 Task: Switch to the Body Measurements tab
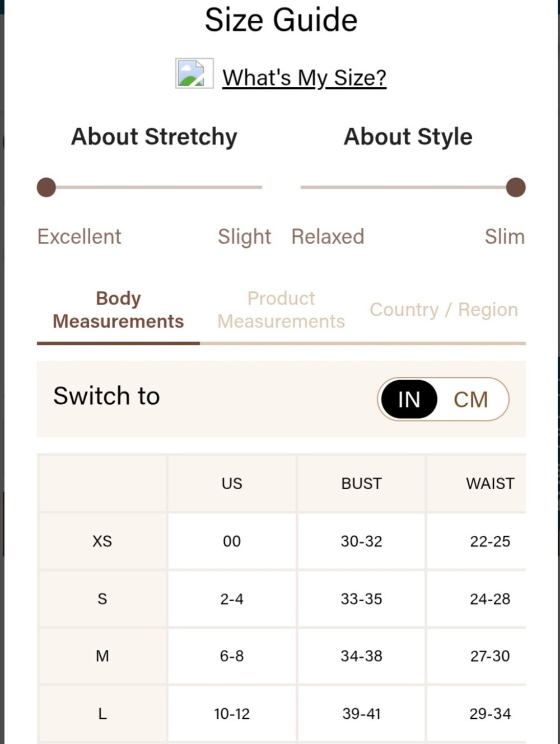click(118, 310)
